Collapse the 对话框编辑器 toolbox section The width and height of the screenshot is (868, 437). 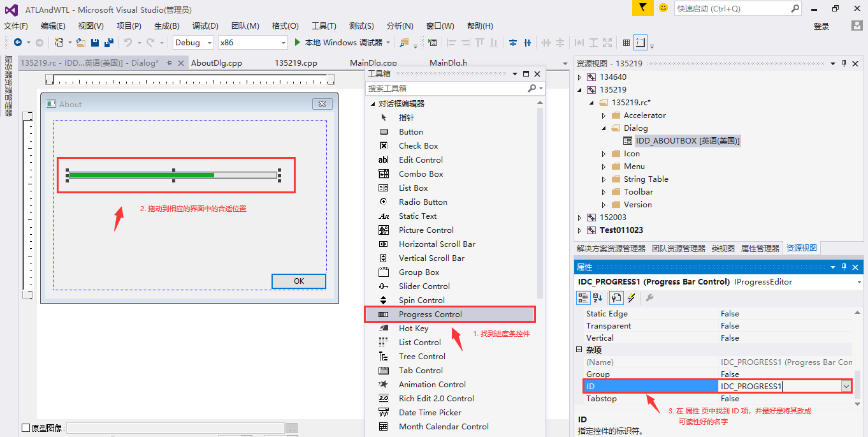(373, 103)
